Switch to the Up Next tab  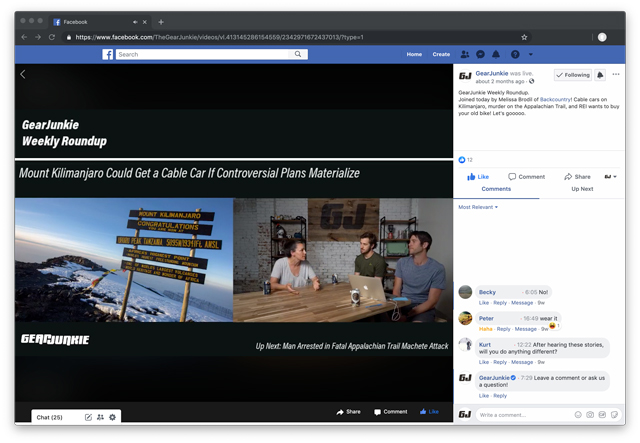[x=582, y=189]
